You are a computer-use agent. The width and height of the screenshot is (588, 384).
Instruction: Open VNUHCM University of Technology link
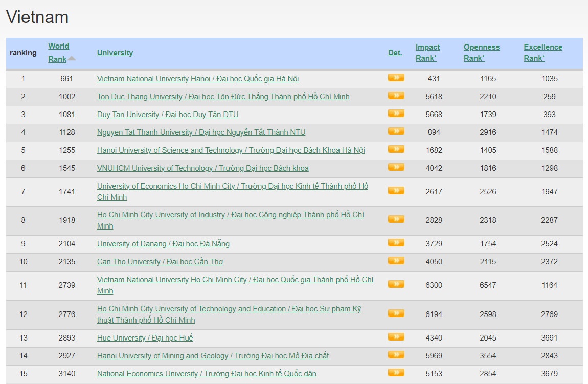202,168
